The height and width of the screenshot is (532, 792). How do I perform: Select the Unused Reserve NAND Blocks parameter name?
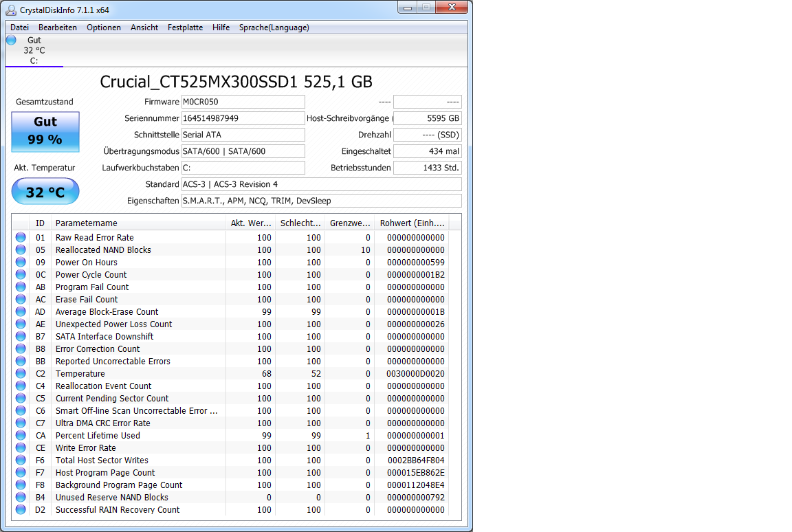pos(111,498)
